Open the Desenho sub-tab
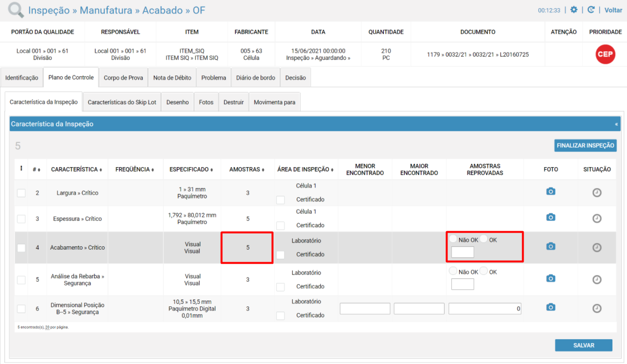 click(x=178, y=102)
